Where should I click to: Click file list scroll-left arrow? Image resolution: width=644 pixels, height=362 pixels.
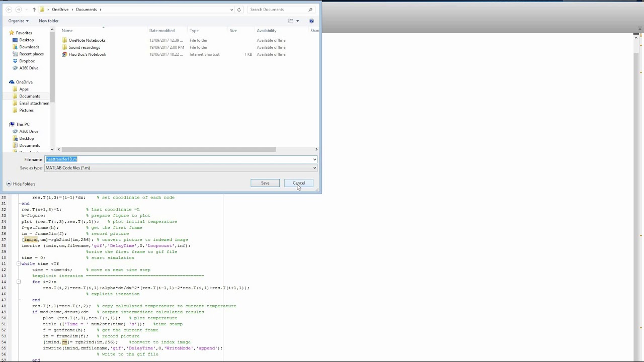click(x=59, y=149)
